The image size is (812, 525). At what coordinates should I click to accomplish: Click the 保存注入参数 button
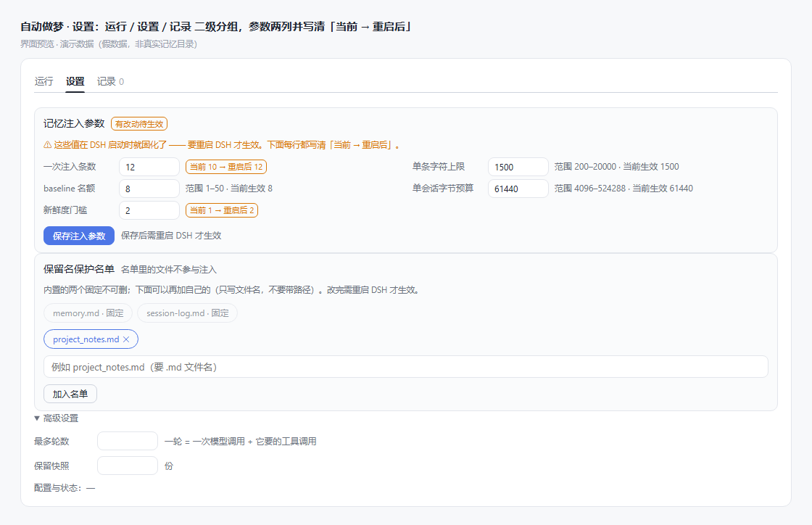[79, 236]
